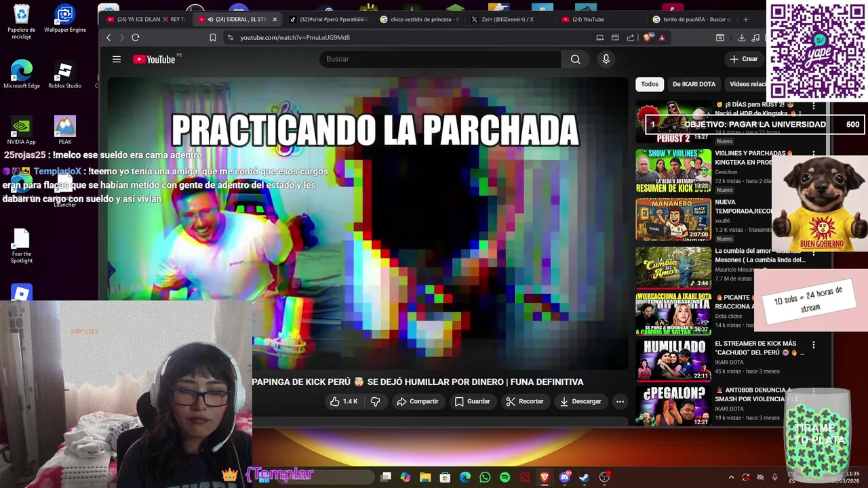Viewport: 868px width, 488px height.
Task: Start voice search with microphone icon
Action: tap(606, 59)
